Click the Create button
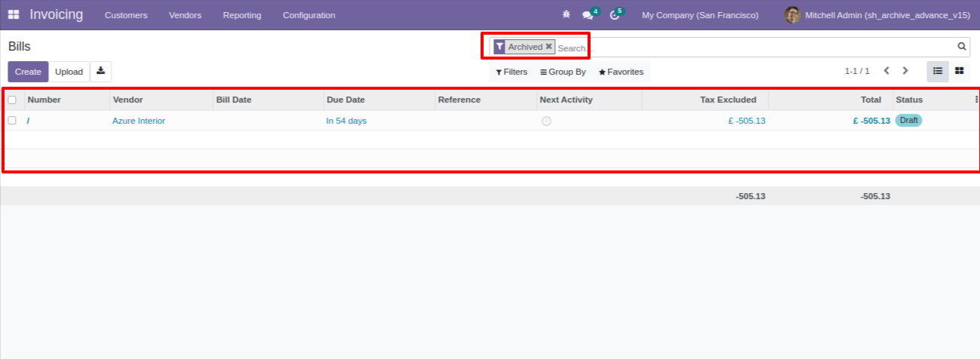The width and height of the screenshot is (980, 359). (x=28, y=72)
